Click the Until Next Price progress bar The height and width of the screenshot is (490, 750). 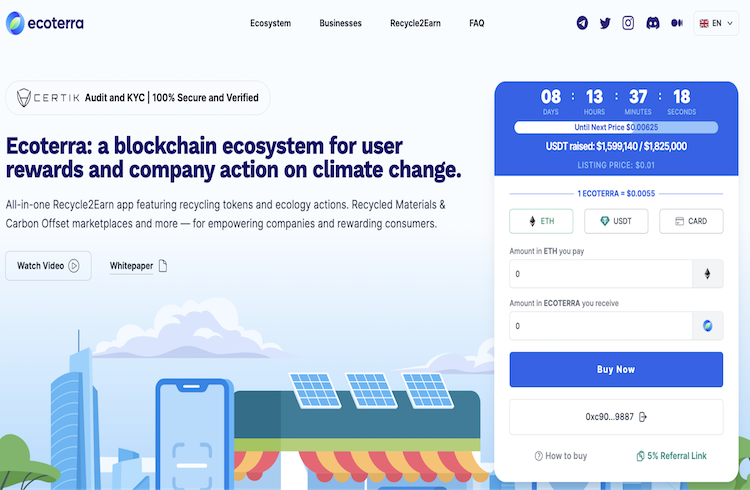pos(616,127)
